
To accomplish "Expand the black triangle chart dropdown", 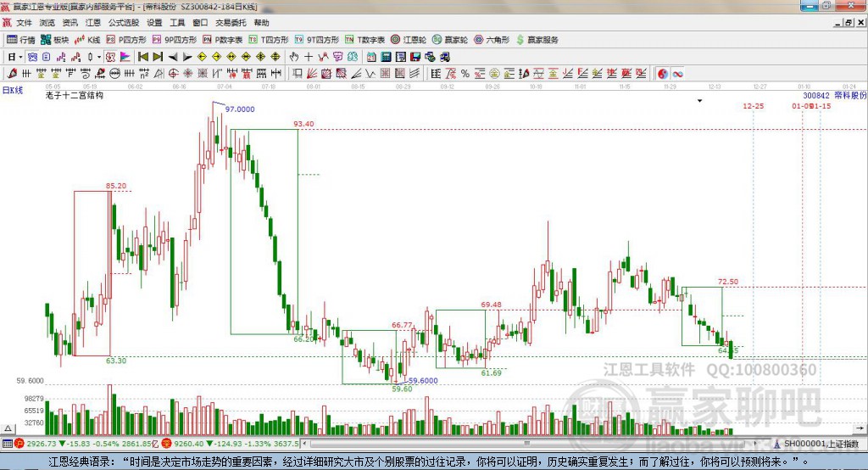I will [x=699, y=101].
